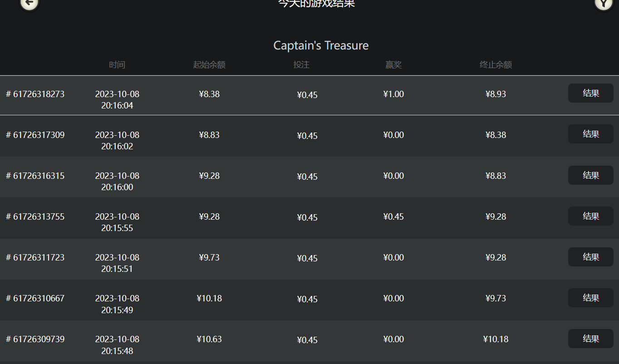Image resolution: width=619 pixels, height=364 pixels.
Task: Click the 终止余额 column header
Action: [x=496, y=65]
